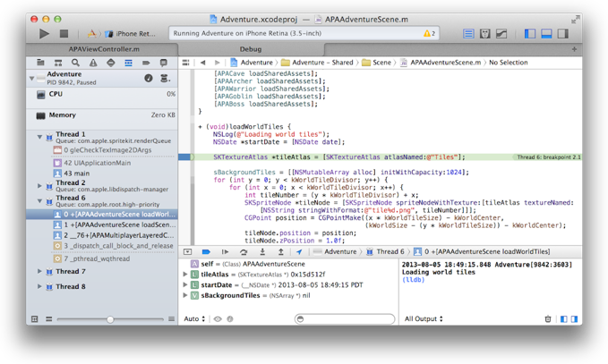608x364 pixels.
Task: Select the Assistant editor button
Action: coord(484,34)
